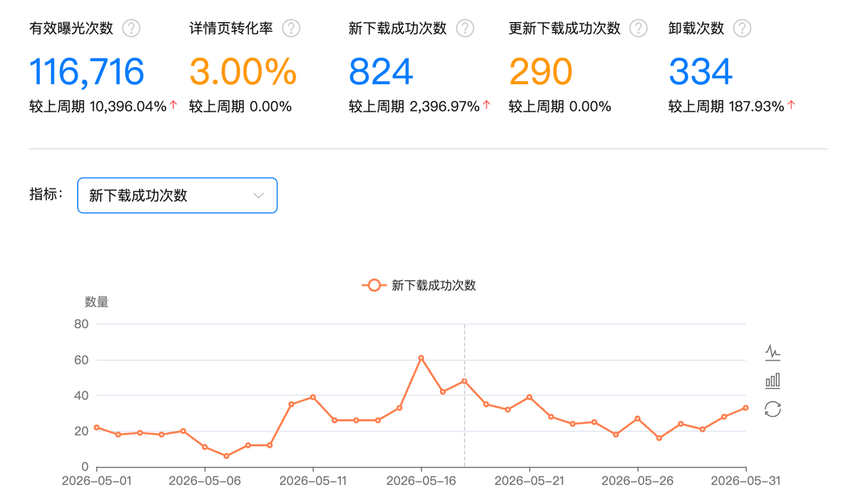Click the 数量 y-axis title

point(97,302)
